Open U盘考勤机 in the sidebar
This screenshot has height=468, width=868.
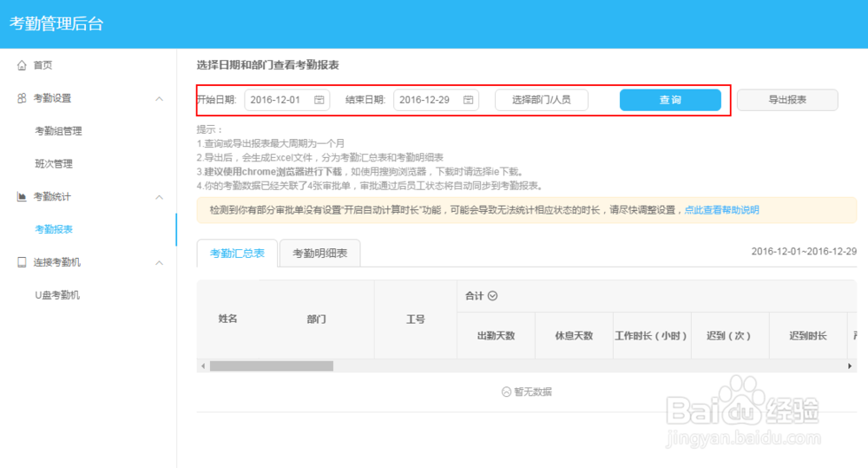[x=57, y=295]
